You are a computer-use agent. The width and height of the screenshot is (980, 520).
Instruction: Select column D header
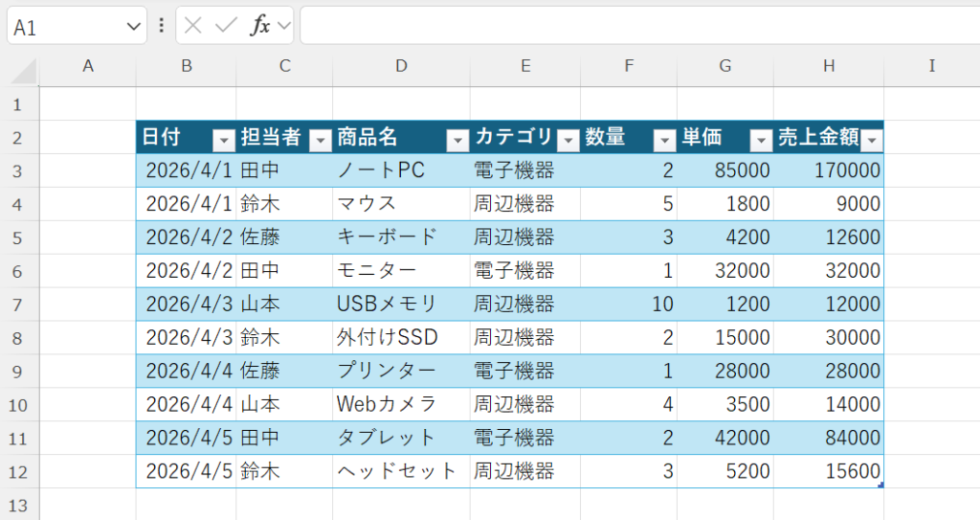click(x=401, y=66)
